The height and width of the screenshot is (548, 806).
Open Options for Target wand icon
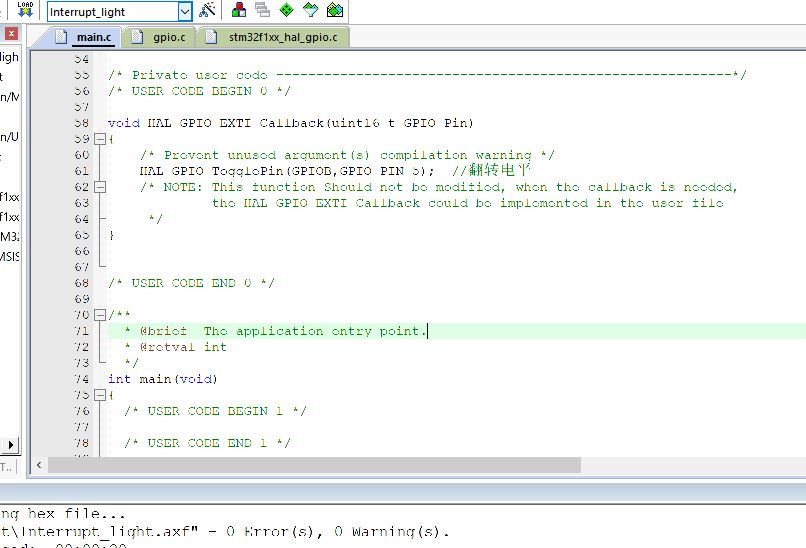coord(207,10)
